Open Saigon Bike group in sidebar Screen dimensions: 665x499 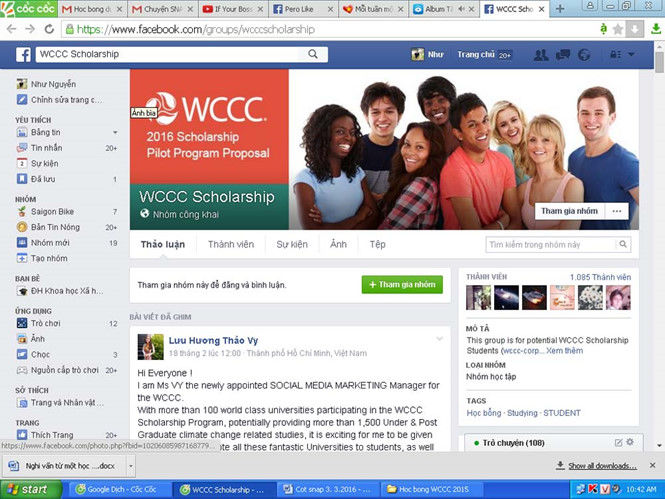(x=52, y=212)
